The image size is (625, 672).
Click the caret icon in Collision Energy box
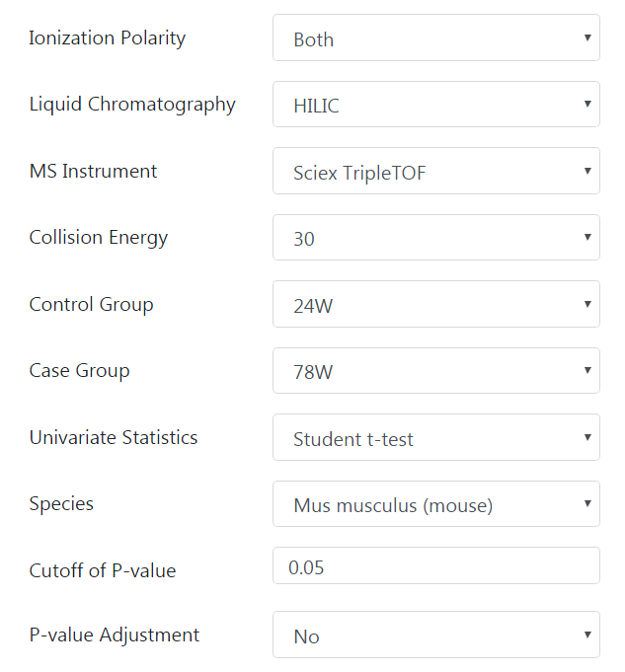587,237
